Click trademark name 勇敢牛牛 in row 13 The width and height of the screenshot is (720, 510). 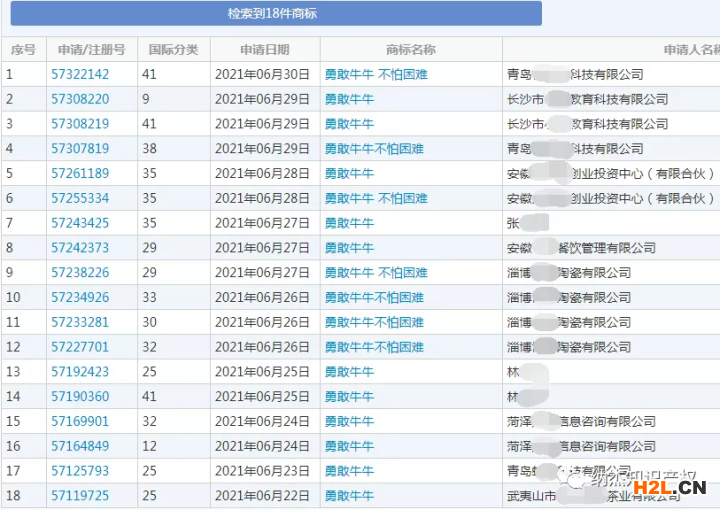coord(349,372)
